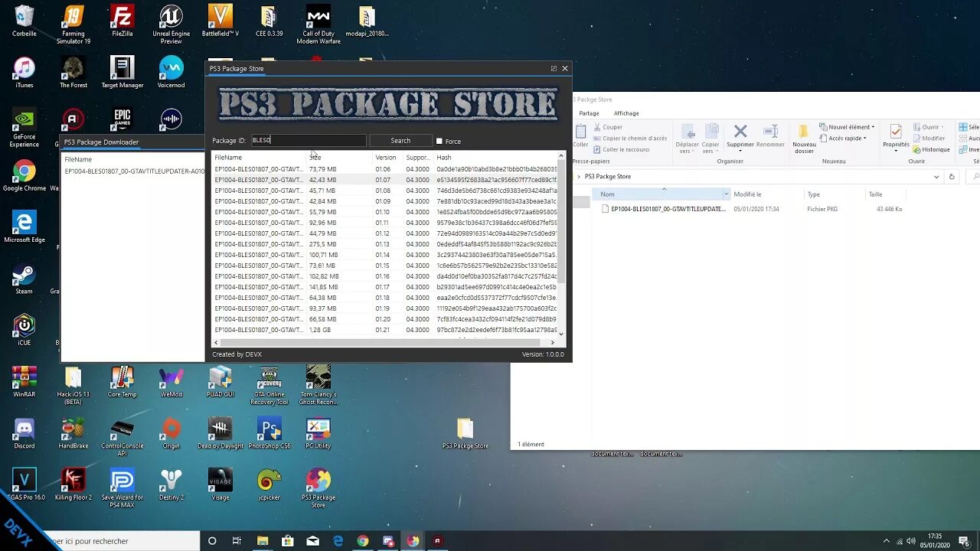Click the Explorer refresh button
The image size is (980, 551).
[x=952, y=177]
